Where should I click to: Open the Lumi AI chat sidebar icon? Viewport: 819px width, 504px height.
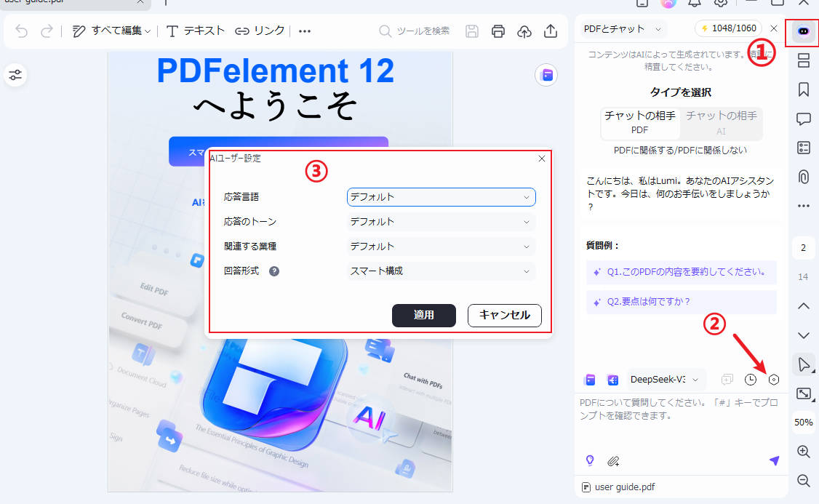point(803,31)
